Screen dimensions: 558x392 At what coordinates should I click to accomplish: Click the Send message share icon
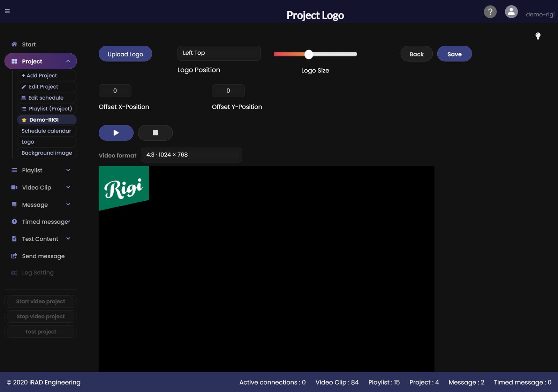point(14,256)
